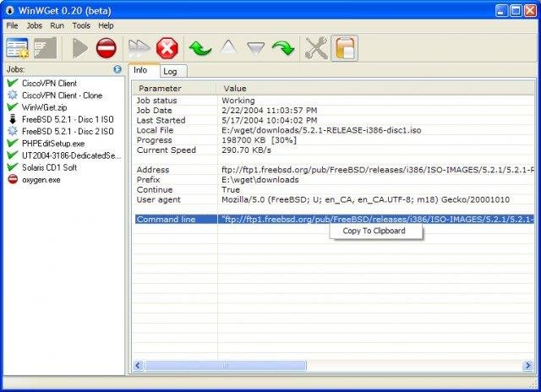Image resolution: width=541 pixels, height=392 pixels.
Task: Select the UT2004-3186-DedicatedSe... job
Action: point(71,155)
